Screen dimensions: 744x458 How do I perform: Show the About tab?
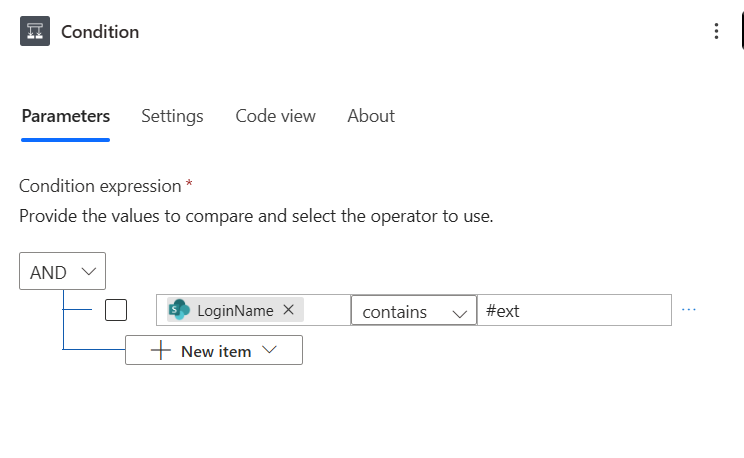click(x=371, y=116)
